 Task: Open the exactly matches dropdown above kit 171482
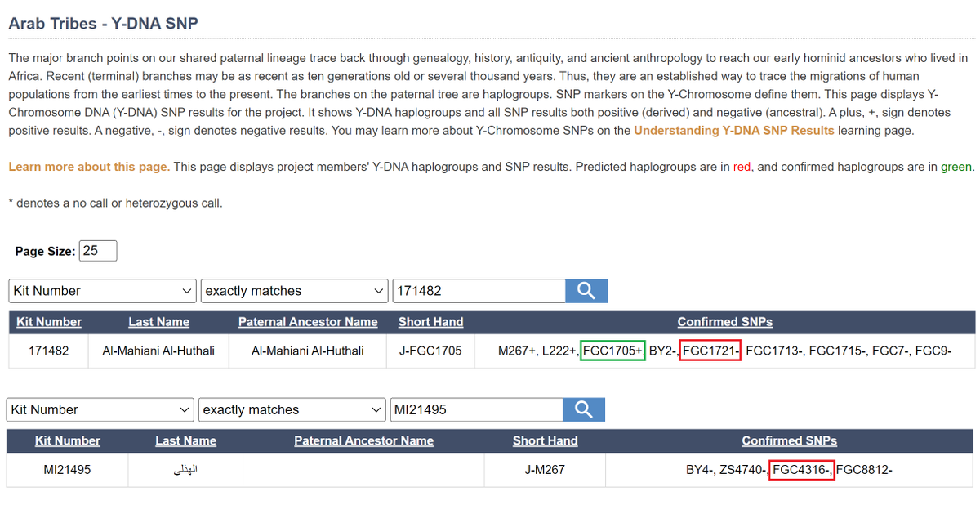coord(295,291)
